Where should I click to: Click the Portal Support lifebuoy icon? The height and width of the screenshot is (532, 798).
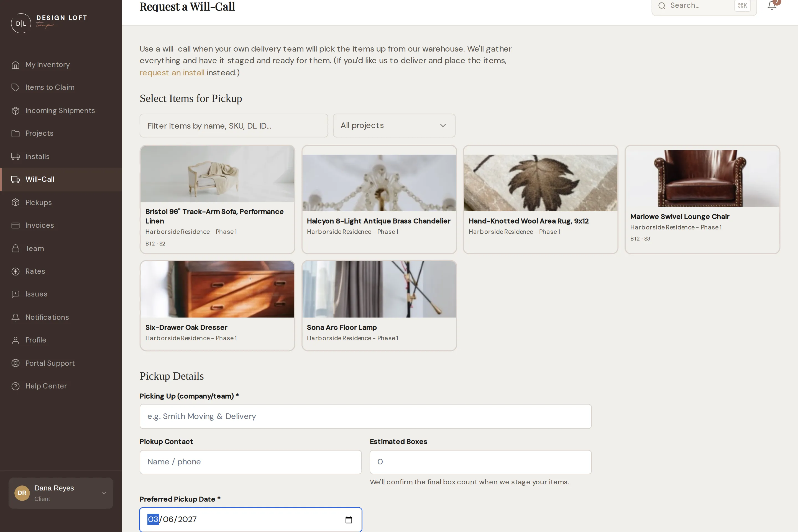point(15,363)
